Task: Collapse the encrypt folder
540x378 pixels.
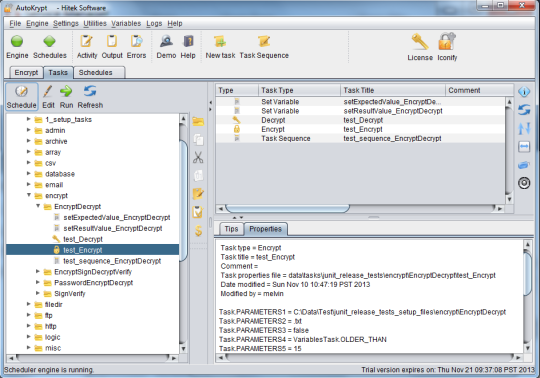Action: coord(29,195)
